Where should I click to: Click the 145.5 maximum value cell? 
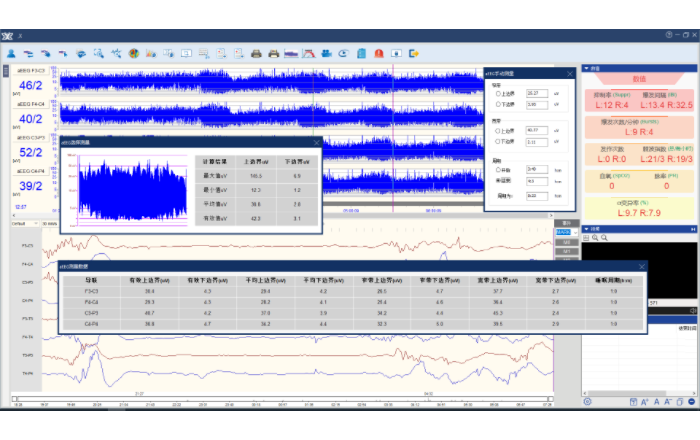point(256,176)
